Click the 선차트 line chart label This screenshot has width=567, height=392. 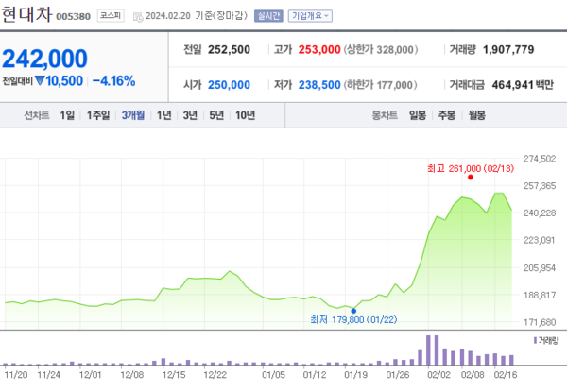[x=37, y=115]
